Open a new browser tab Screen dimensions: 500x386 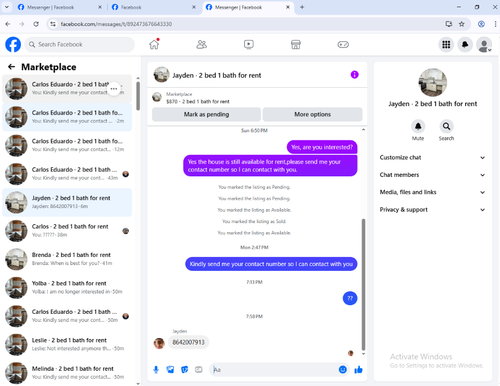pyautogui.click(x=302, y=7)
